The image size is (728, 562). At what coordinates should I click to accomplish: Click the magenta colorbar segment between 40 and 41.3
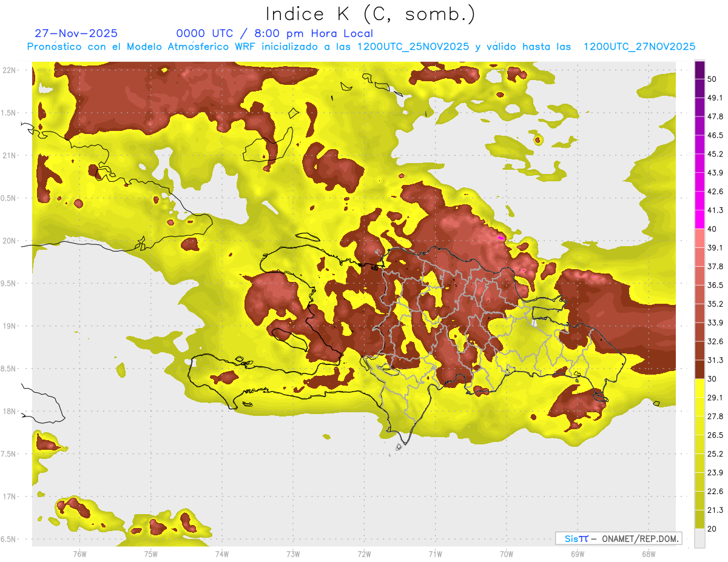[x=699, y=219]
